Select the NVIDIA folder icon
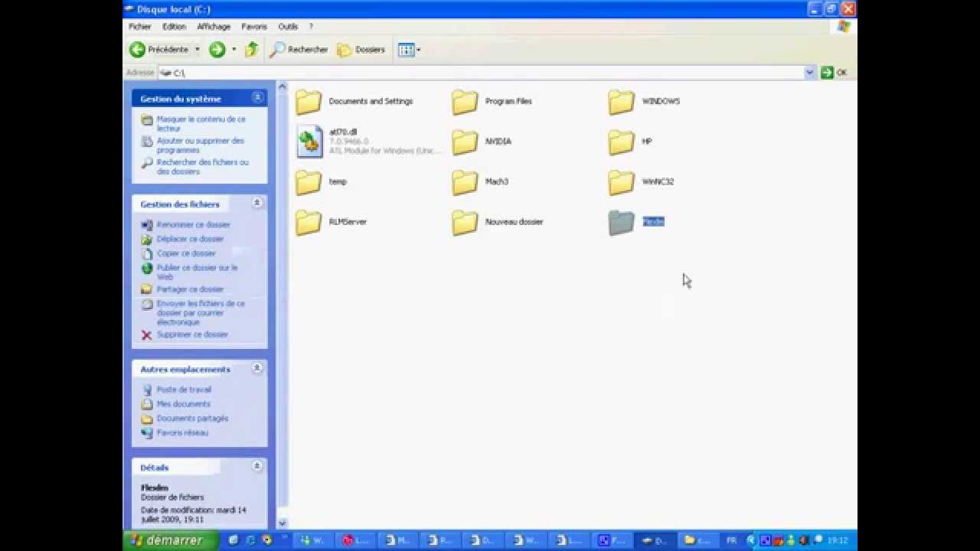980x551 pixels. (465, 142)
